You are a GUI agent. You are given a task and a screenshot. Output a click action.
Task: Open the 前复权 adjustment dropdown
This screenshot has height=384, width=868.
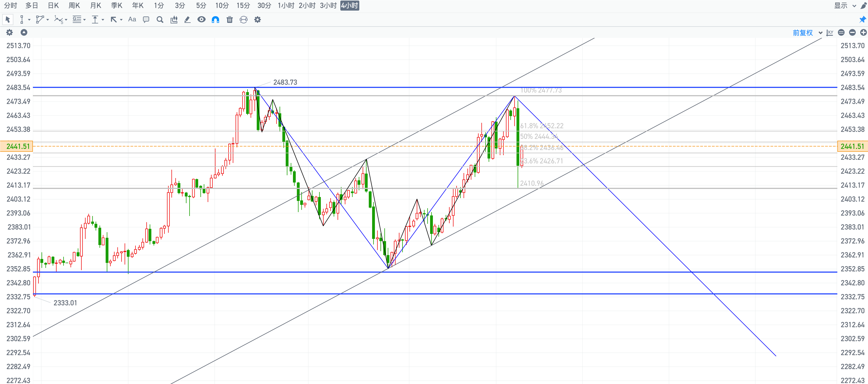pos(807,33)
